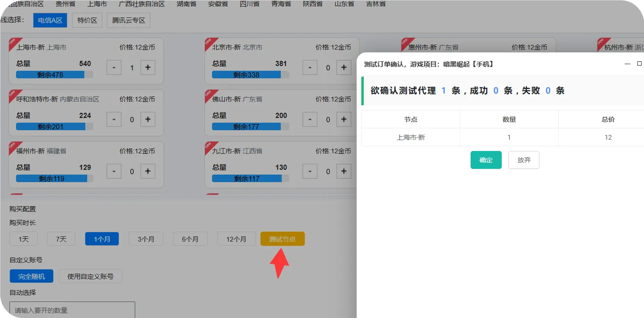Click the 数量 column header

509,119
